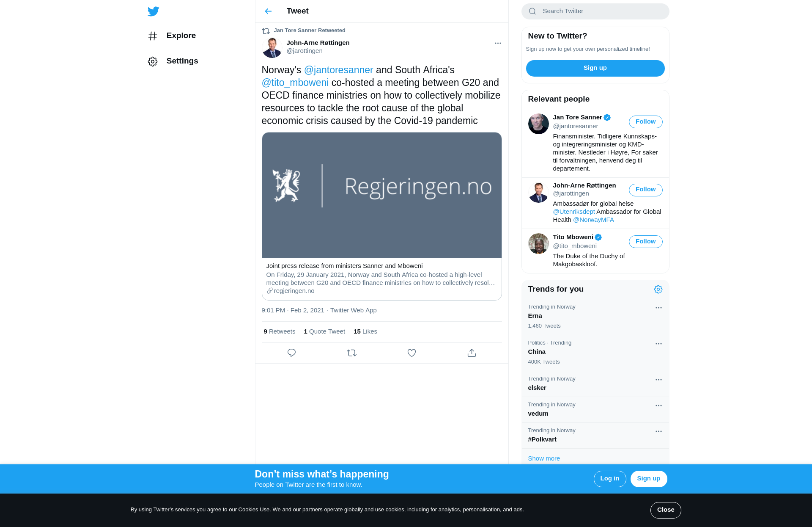Close the cookies notice
Image resolution: width=812 pixels, height=527 pixels.
tap(666, 510)
